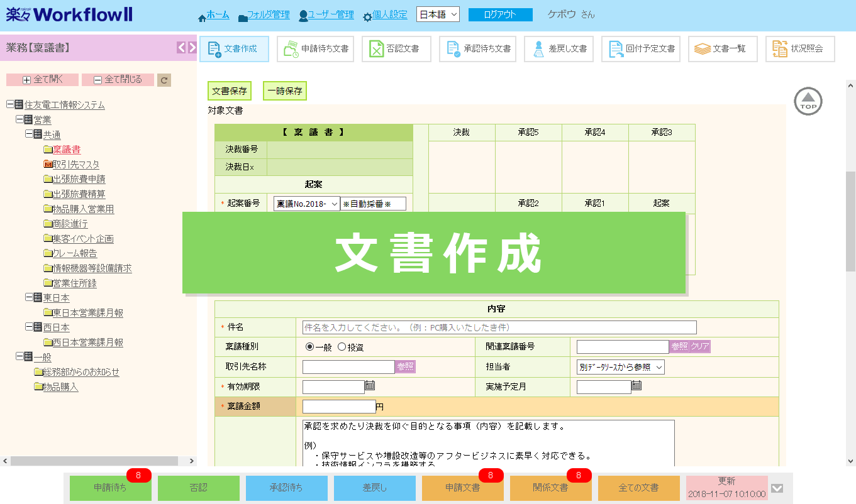Open 担当者 dropdown
Image resolution: width=856 pixels, height=504 pixels.
[x=621, y=367]
